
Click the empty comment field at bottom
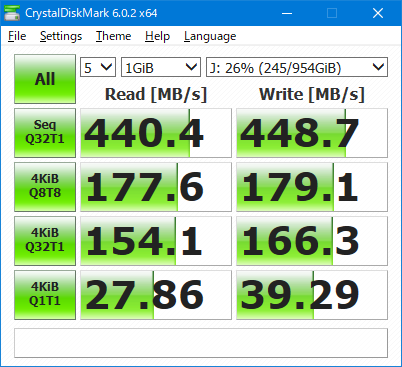pos(201,343)
